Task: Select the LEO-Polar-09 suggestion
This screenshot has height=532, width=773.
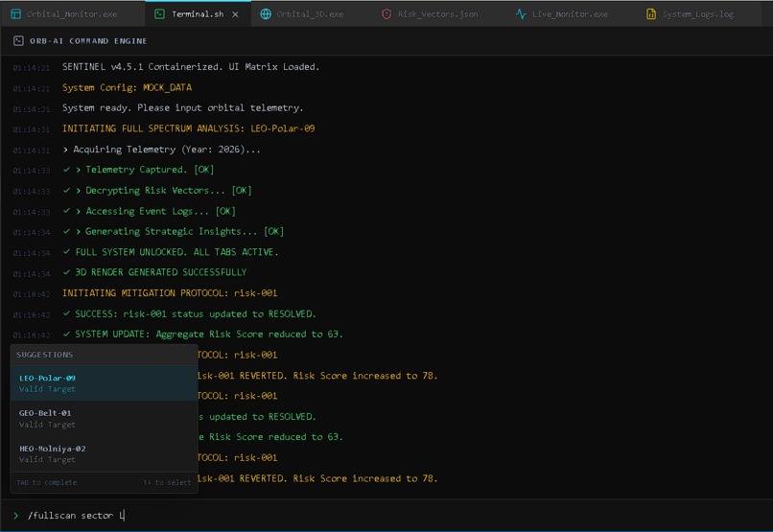Action: (104, 383)
